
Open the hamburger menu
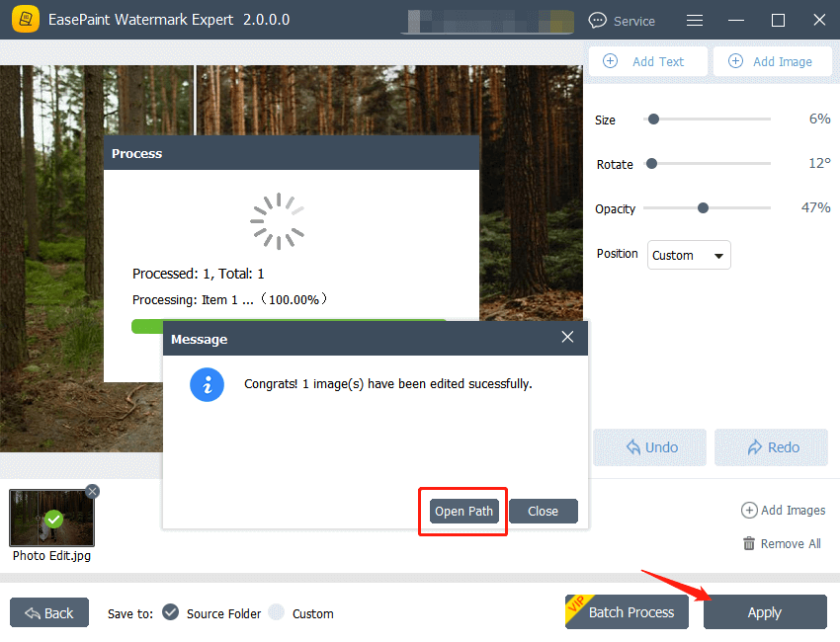pos(695,20)
